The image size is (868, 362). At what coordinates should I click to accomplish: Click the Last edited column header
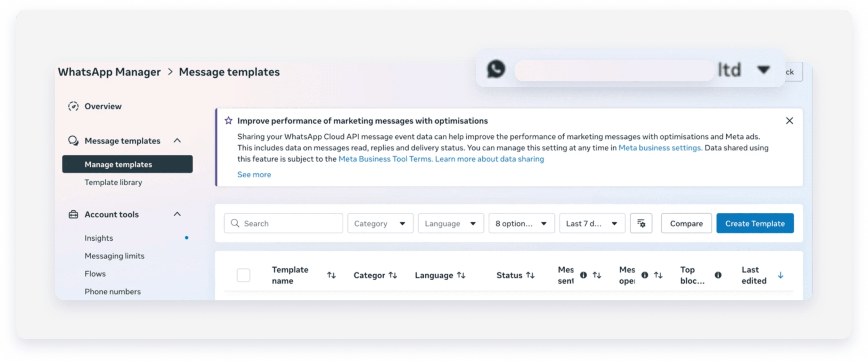point(754,275)
